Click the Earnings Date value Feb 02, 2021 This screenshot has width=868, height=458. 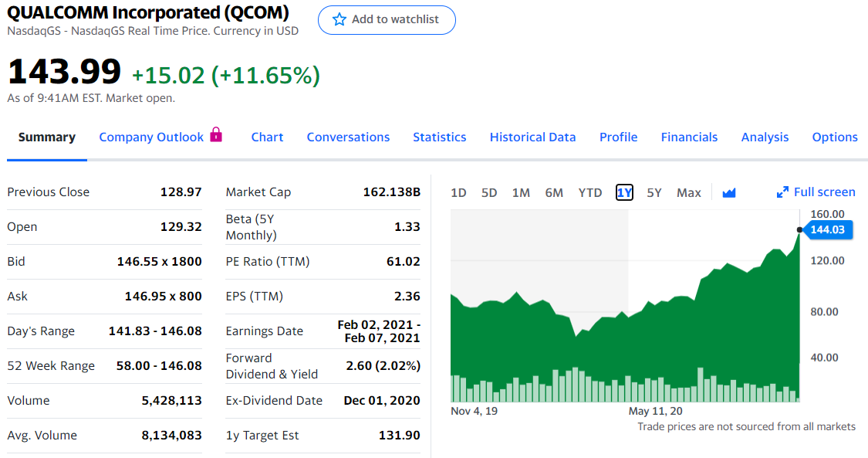(379, 331)
